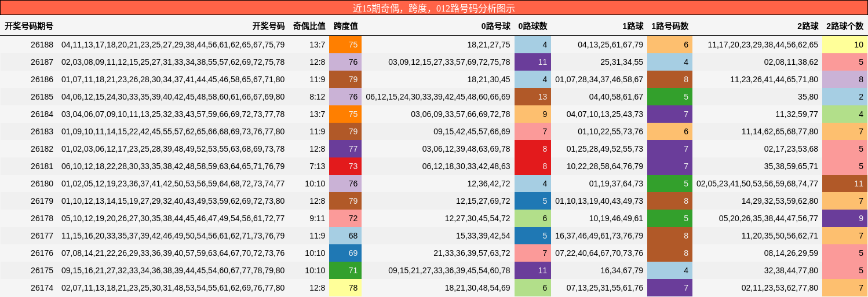Select the 开奖号码 column header
The height and width of the screenshot is (297, 868).
click(x=268, y=26)
